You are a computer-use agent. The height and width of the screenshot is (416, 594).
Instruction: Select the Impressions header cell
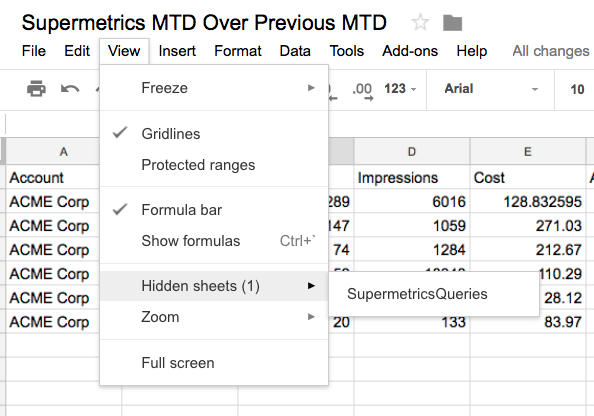[412, 178]
